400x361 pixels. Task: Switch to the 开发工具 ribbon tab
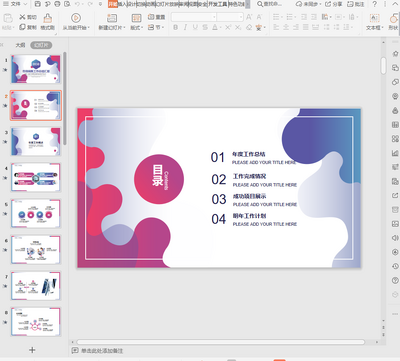pos(218,4)
